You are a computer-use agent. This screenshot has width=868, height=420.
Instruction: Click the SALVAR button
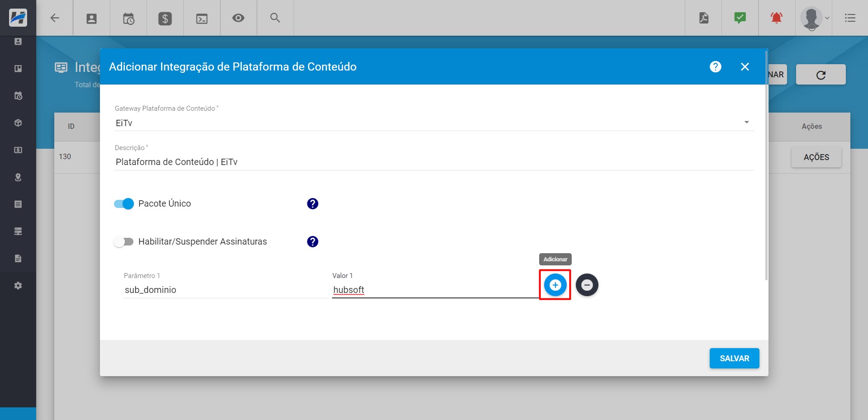(x=734, y=358)
